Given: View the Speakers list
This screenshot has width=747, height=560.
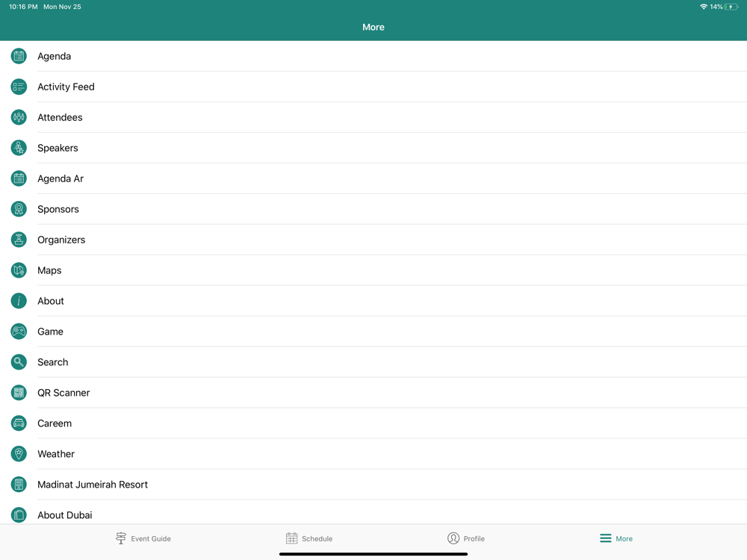Looking at the screenshot, I should point(373,148).
